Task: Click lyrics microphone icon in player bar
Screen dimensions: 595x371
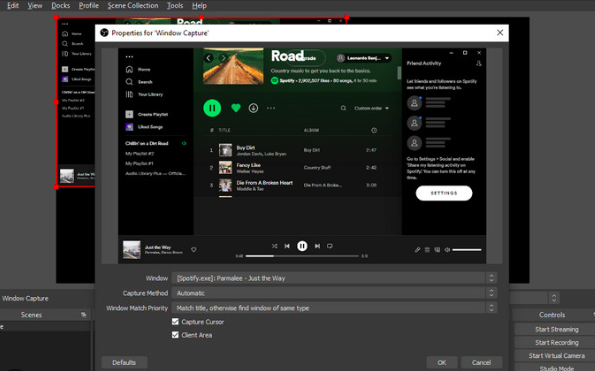Action: coord(417,250)
